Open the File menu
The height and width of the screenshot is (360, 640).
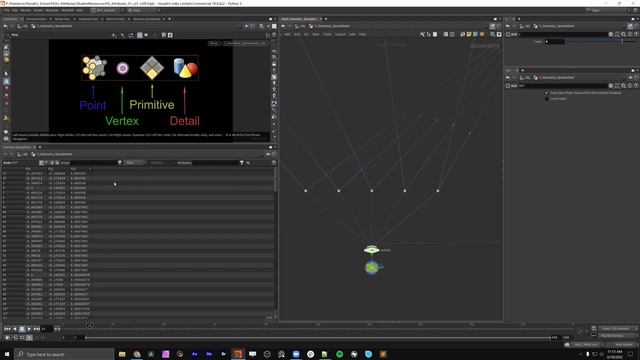pos(7,10)
